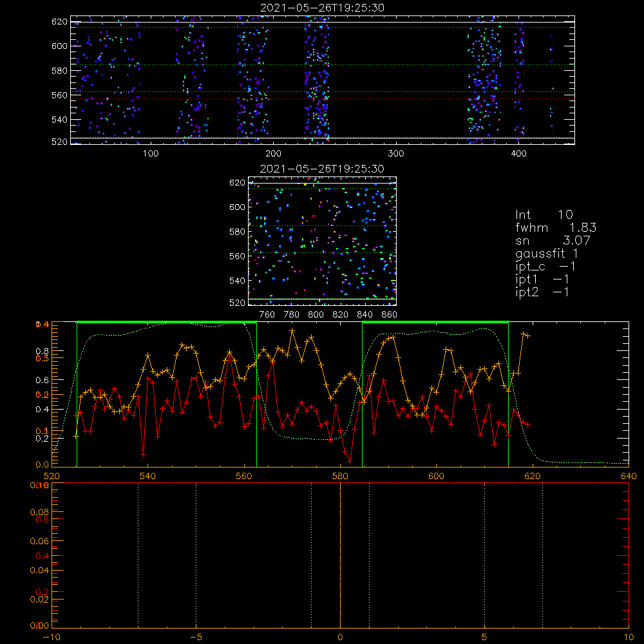Click the top spectrogram title 2021-05-26T19:25:30
The image size is (644, 644).
point(323,8)
